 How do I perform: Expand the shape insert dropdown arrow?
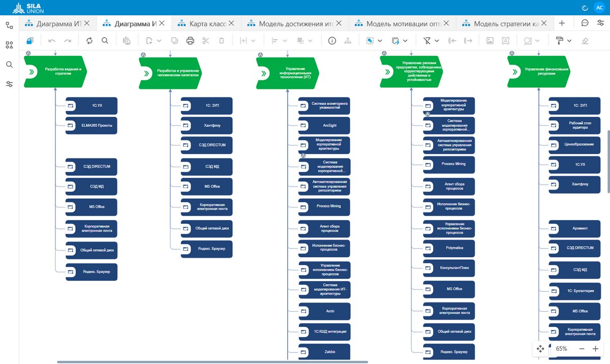(538, 41)
